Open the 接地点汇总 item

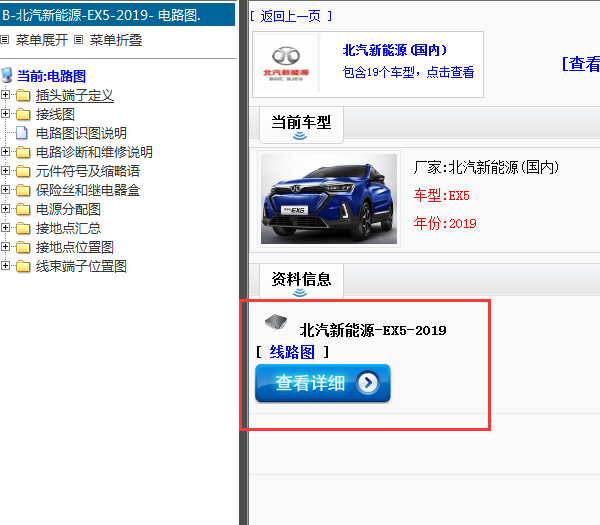pyautogui.click(x=68, y=228)
